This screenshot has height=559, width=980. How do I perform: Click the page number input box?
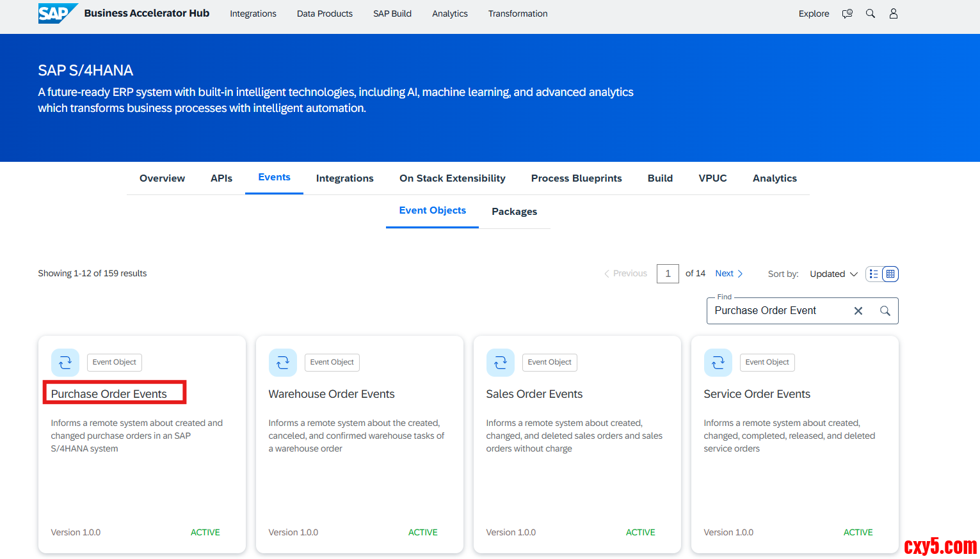point(668,274)
